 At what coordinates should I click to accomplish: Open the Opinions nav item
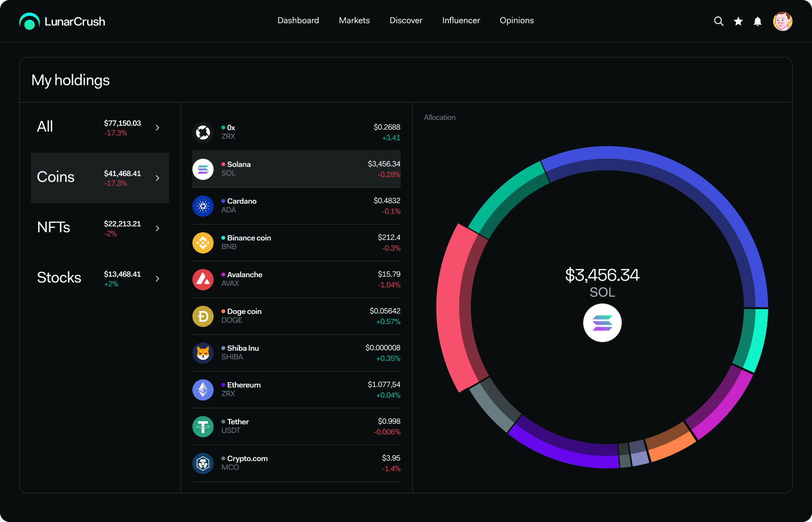tap(517, 20)
